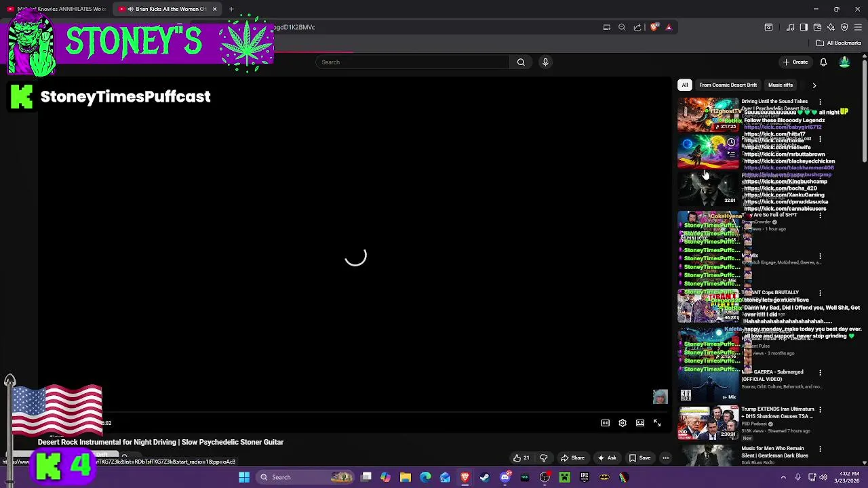
Task: Toggle theater mode on the player
Action: point(640,423)
